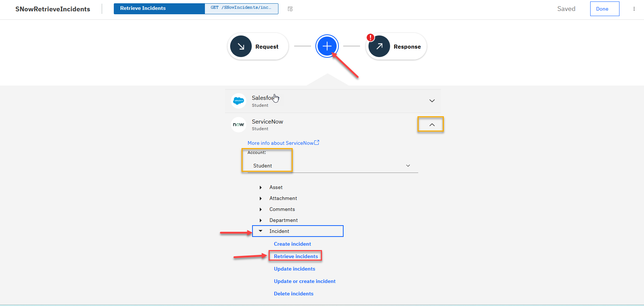
Task: Expand the Attachment object arrow
Action: pyautogui.click(x=261, y=199)
